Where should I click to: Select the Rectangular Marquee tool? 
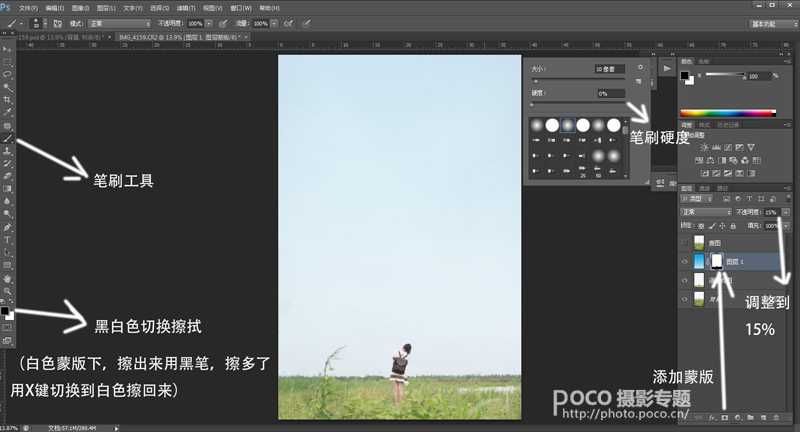tap(7, 62)
